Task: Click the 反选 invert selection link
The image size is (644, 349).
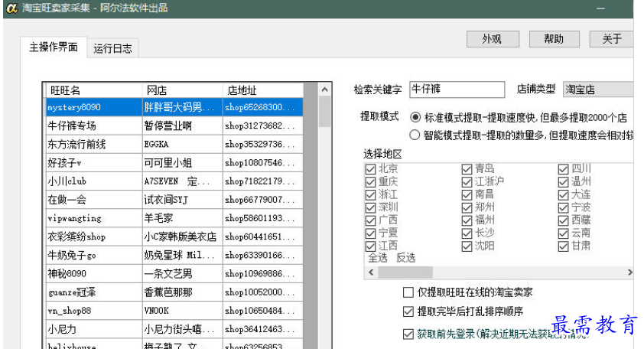Action: 406,258
